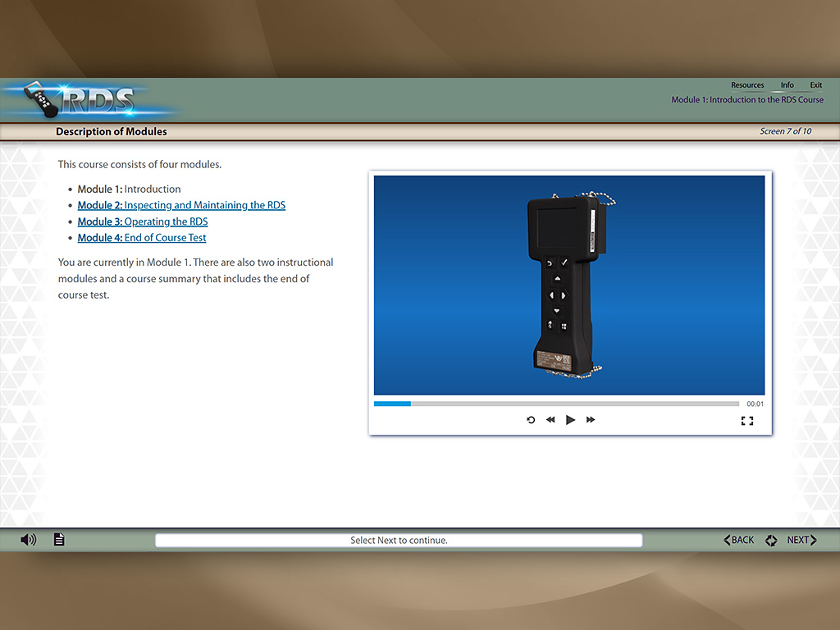
Task: Fast forward the video
Action: click(591, 420)
